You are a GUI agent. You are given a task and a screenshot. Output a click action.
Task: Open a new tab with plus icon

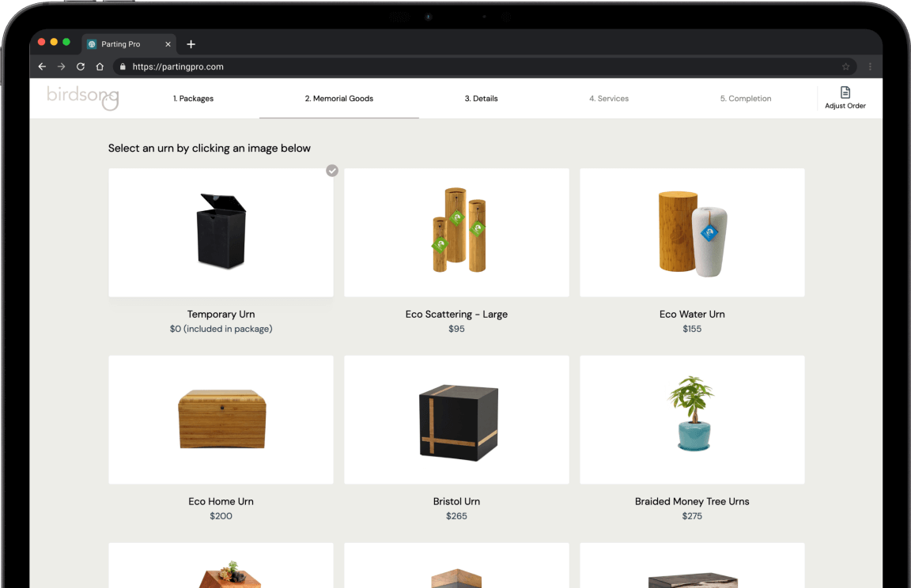click(x=191, y=44)
